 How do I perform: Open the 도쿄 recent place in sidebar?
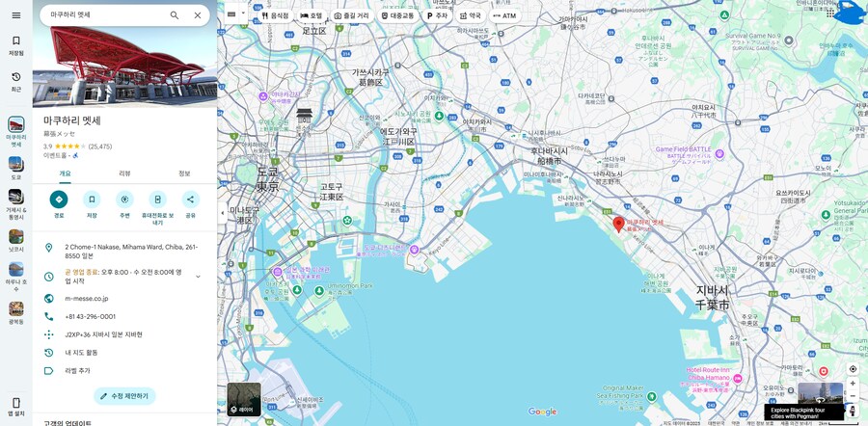pyautogui.click(x=16, y=169)
